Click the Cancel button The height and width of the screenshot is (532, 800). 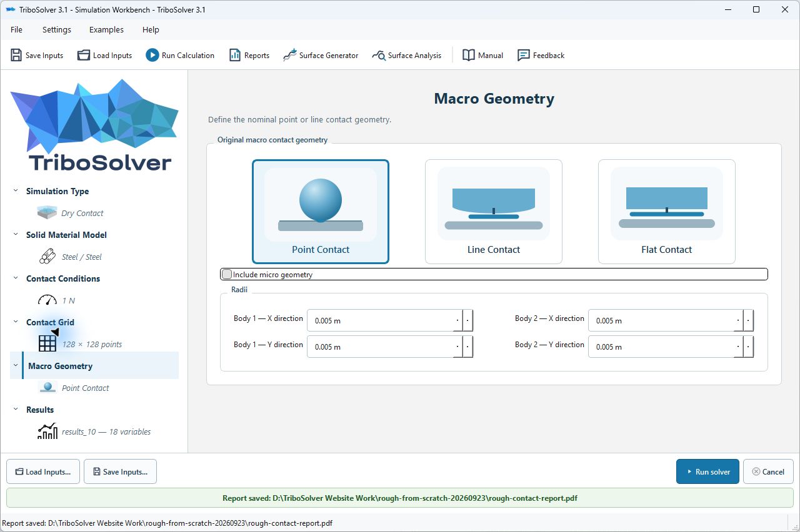(768, 472)
